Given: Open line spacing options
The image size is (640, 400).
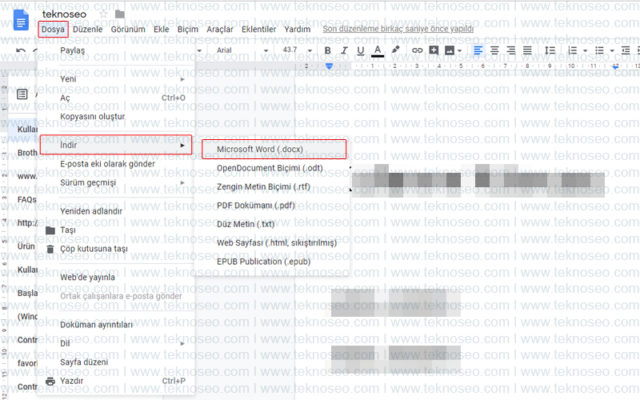Looking at the screenshot, I should tap(550, 50).
